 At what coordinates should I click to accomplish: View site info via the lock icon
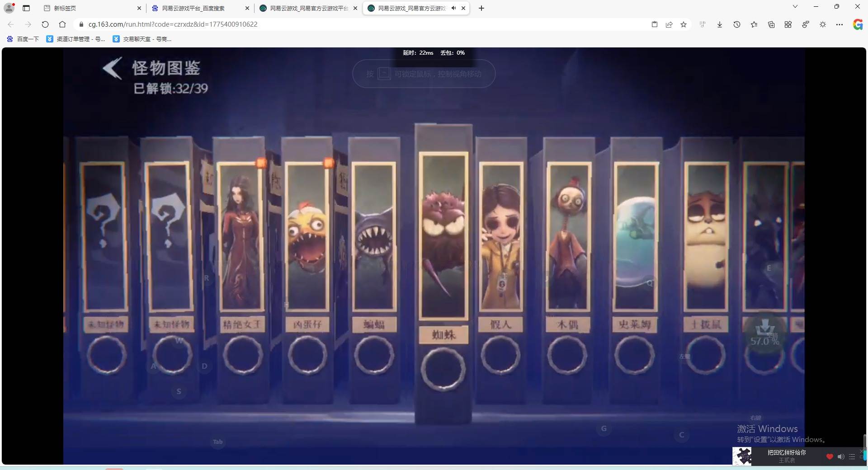pyautogui.click(x=81, y=24)
